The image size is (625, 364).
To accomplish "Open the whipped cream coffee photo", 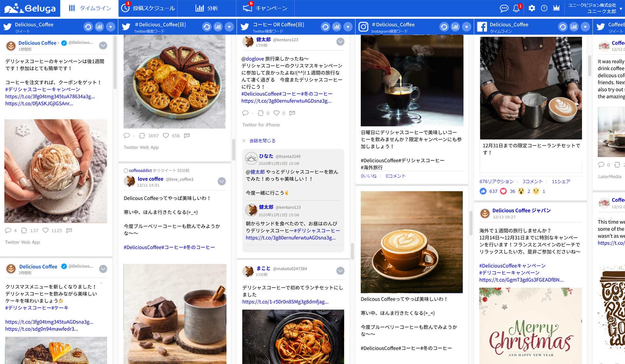I will pos(56,171).
